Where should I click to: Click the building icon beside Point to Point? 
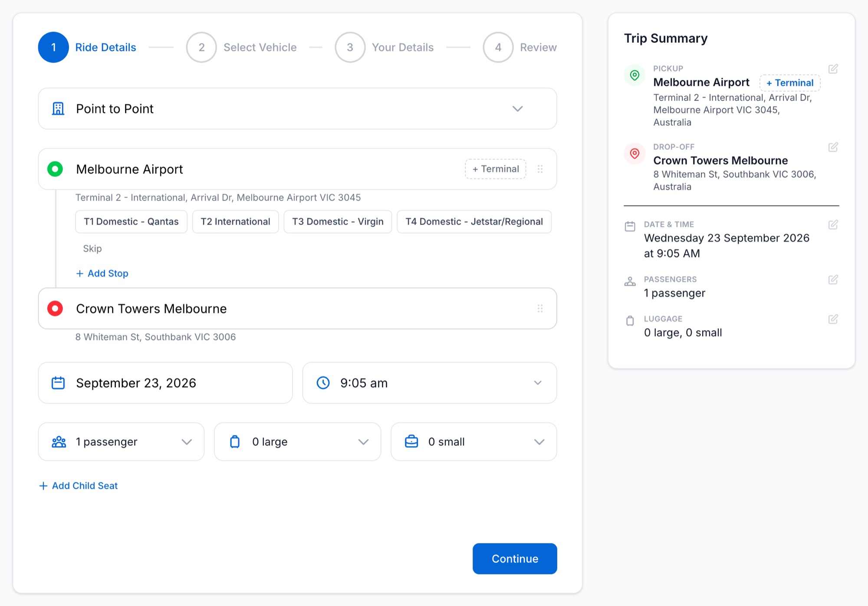click(x=58, y=109)
